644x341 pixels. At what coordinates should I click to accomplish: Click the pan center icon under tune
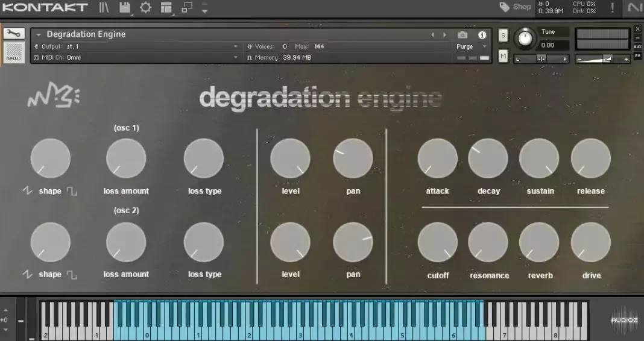point(541,59)
